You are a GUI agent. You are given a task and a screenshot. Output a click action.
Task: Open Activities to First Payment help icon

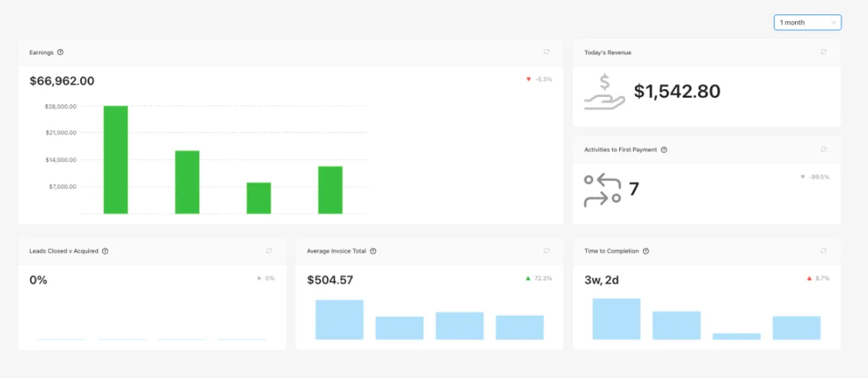click(x=664, y=150)
